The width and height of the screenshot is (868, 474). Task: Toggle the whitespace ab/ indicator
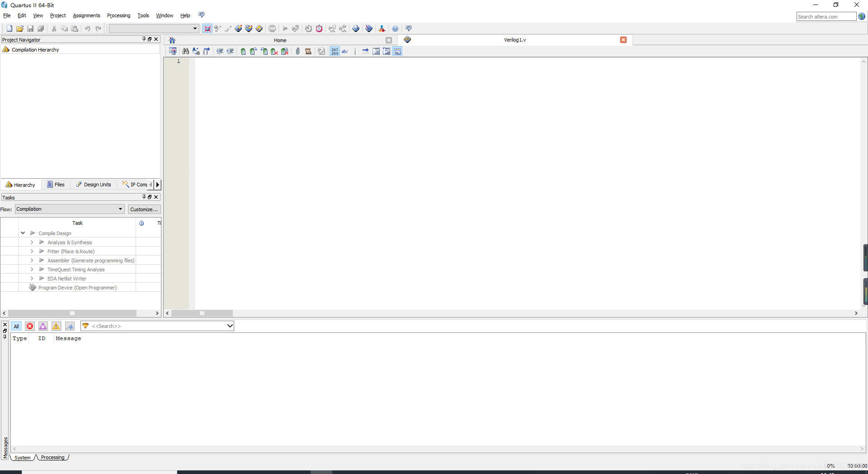point(345,51)
